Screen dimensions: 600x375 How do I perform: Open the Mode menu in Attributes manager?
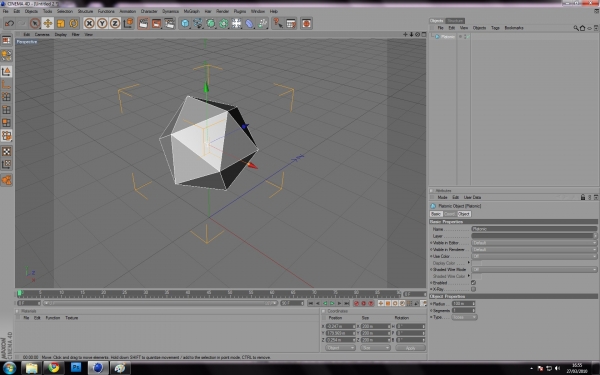point(442,197)
